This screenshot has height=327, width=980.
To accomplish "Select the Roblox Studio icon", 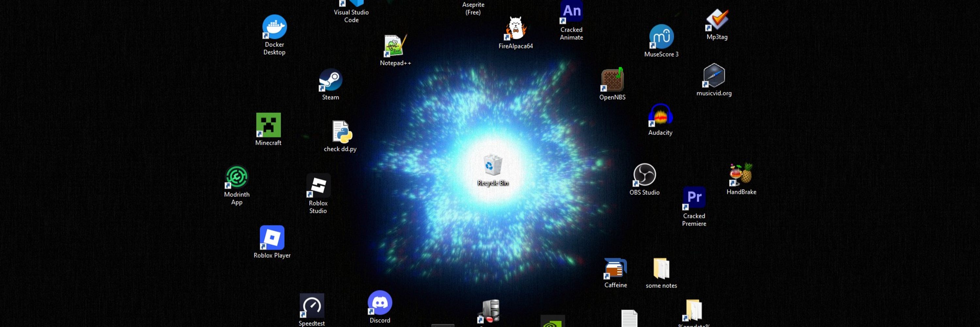I will tap(318, 185).
